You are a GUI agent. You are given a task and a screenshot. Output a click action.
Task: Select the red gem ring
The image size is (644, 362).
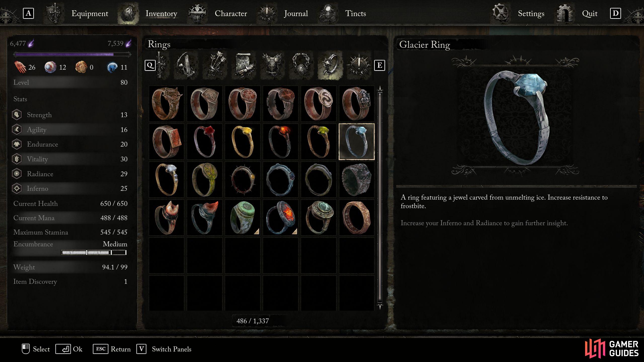pyautogui.click(x=205, y=142)
